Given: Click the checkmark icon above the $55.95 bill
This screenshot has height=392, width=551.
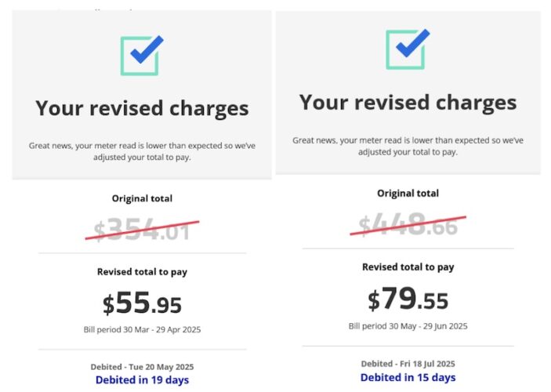Looking at the screenshot, I should (142, 54).
